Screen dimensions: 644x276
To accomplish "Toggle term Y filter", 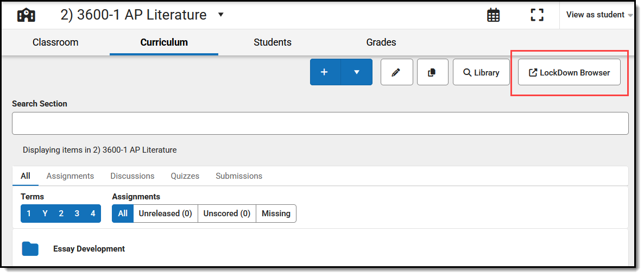I will pos(45,214).
